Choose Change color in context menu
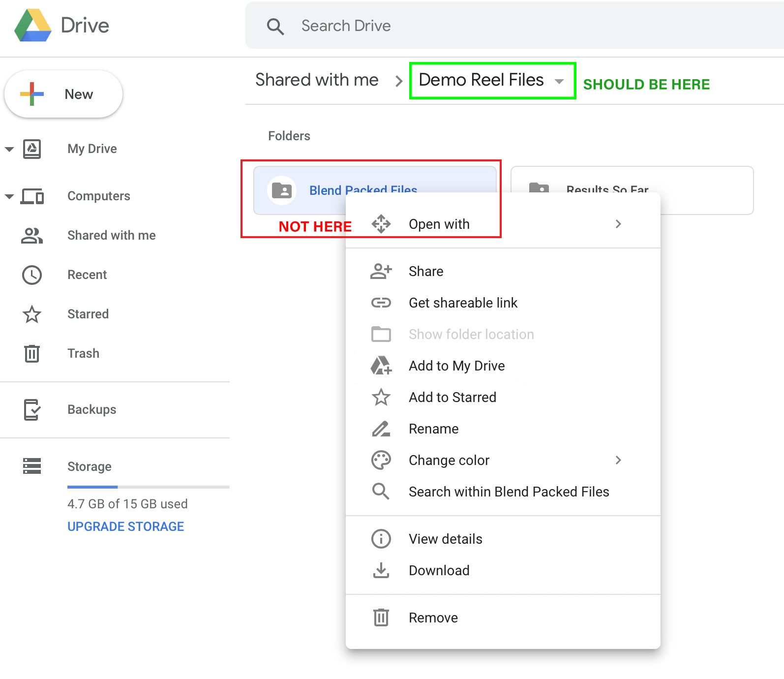Image resolution: width=784 pixels, height=679 pixels. (503, 461)
